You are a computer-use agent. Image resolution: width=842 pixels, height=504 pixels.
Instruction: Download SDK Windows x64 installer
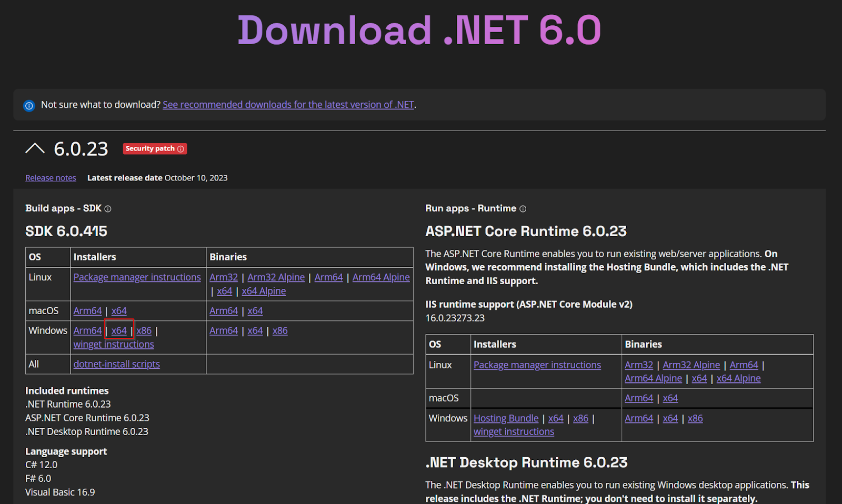coord(119,330)
